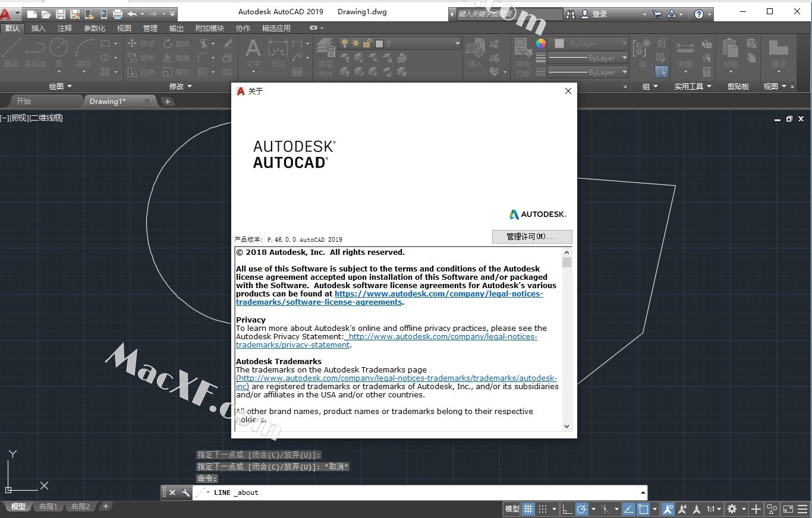The image size is (812, 518).
Task: Toggle clean screen icon in status bar
Action: coord(788,509)
